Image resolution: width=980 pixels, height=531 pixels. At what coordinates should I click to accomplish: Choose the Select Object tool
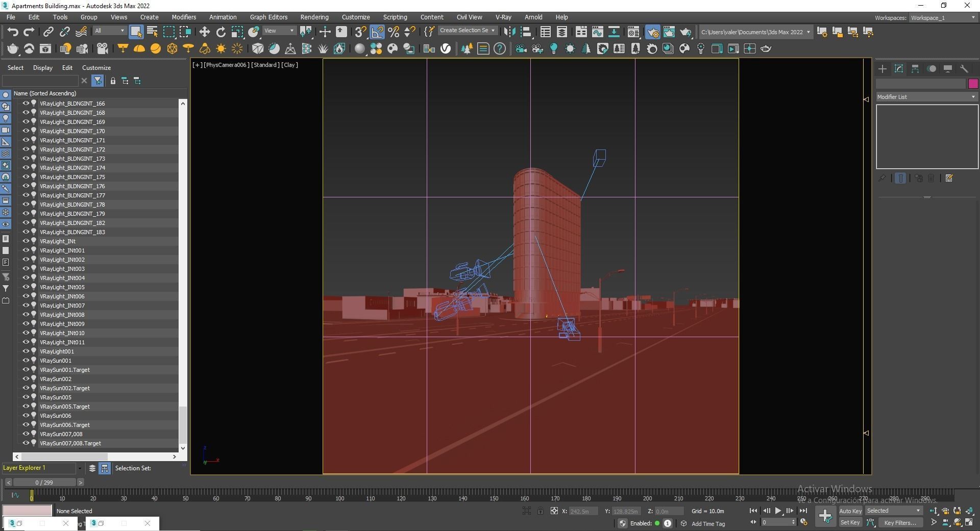pyautogui.click(x=136, y=32)
